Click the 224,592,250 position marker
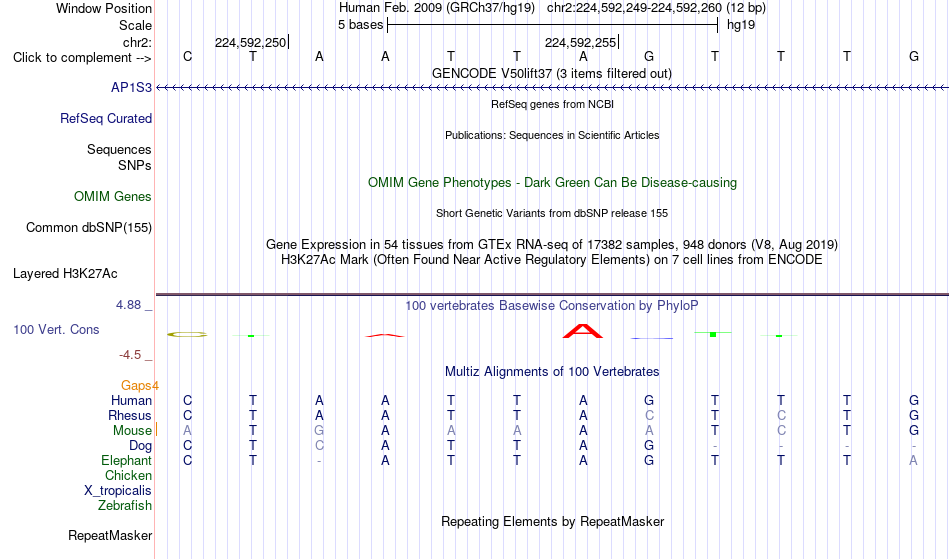 250,42
